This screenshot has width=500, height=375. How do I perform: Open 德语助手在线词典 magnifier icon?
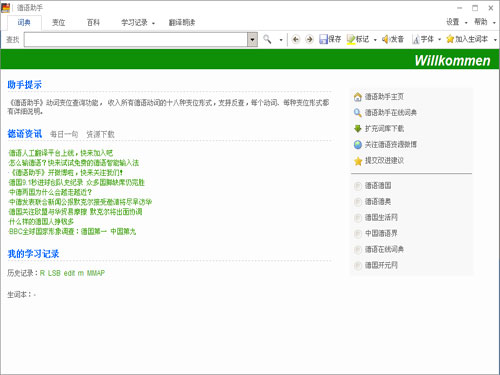[x=358, y=113]
